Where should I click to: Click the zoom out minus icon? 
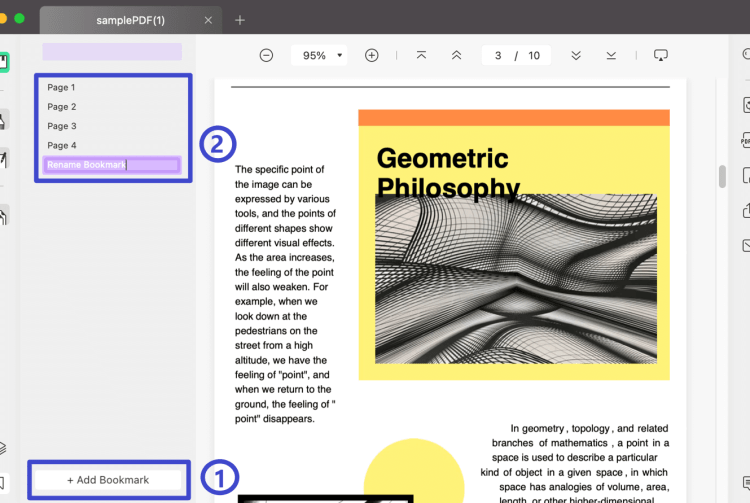[266, 55]
